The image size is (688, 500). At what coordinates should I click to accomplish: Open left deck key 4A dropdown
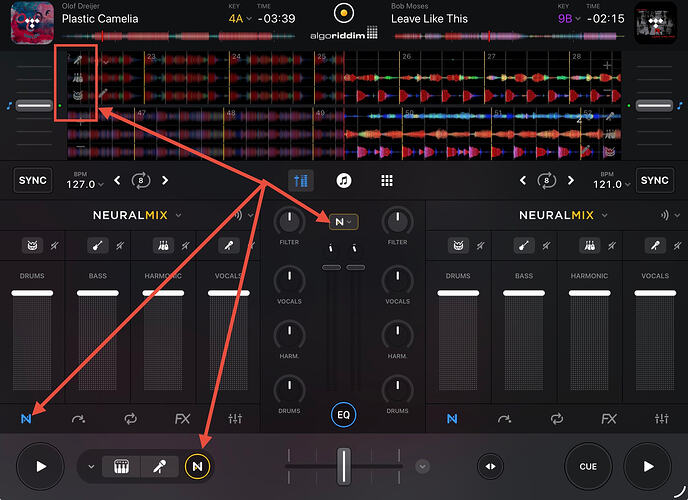tap(240, 18)
